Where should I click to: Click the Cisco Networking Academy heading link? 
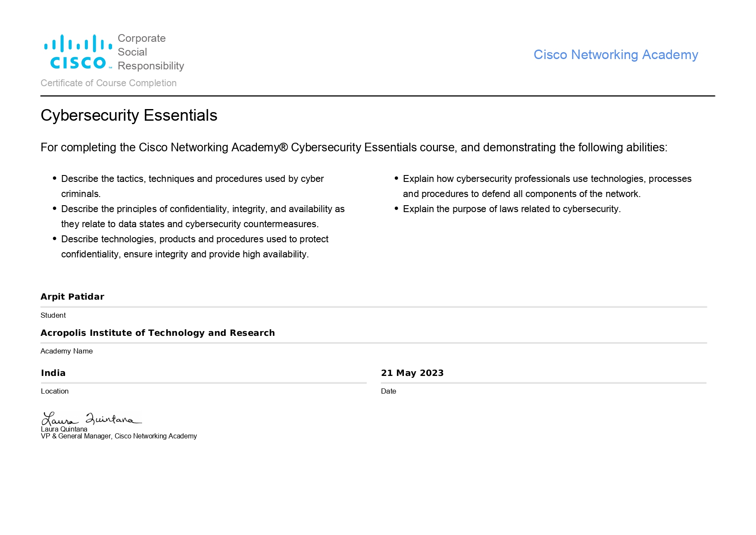615,55
